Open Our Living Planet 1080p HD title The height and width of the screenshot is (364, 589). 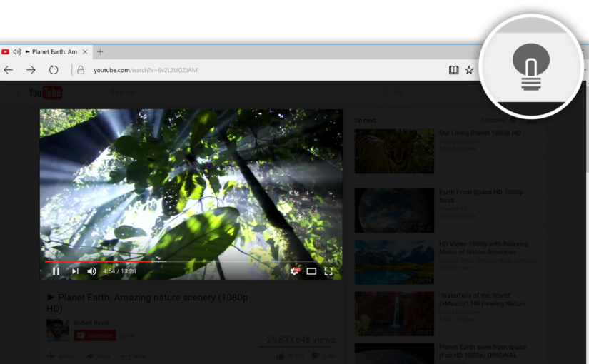pos(480,133)
